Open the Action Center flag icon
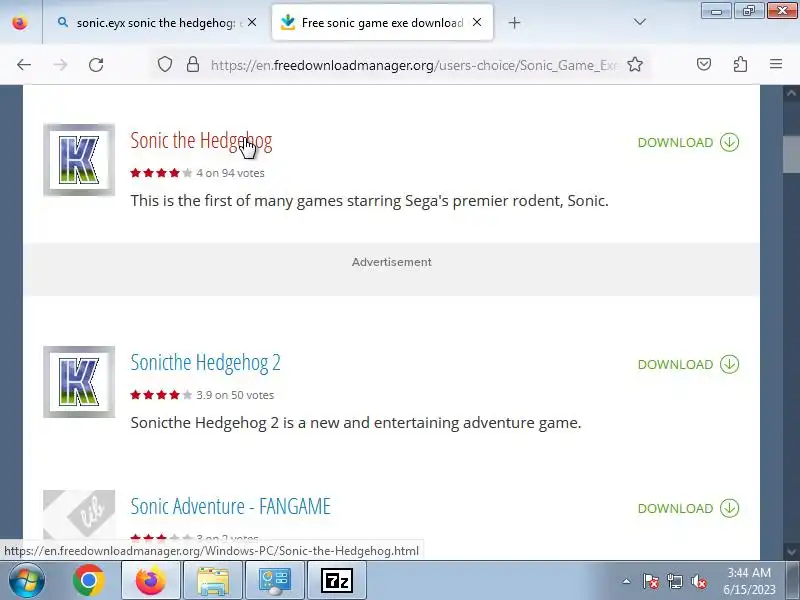The width and height of the screenshot is (800, 600). pyautogui.click(x=651, y=581)
